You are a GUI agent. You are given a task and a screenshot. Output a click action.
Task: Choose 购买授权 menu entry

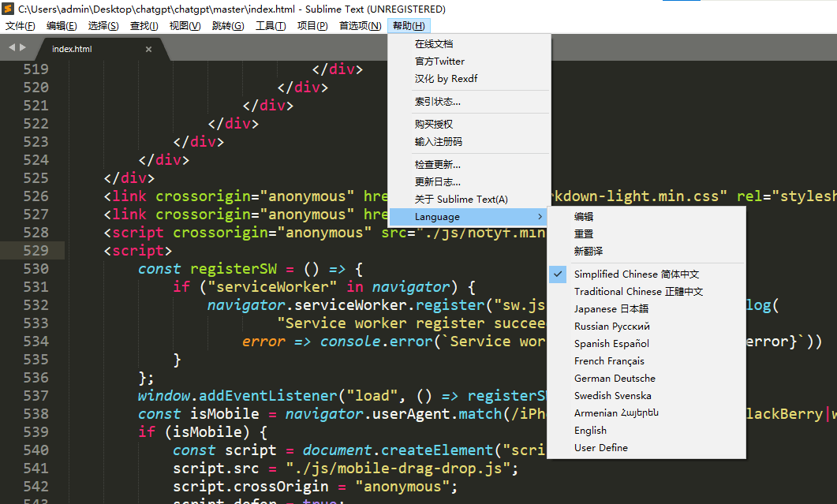(x=469, y=124)
